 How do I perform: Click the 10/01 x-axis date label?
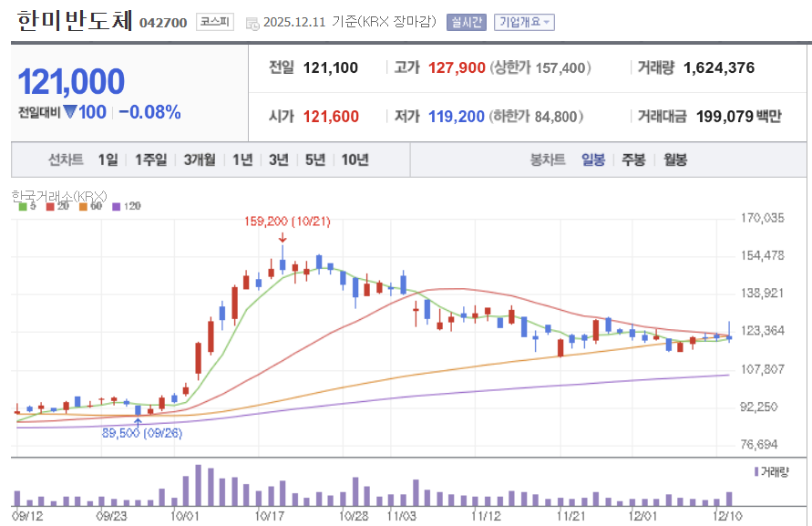coord(185,516)
